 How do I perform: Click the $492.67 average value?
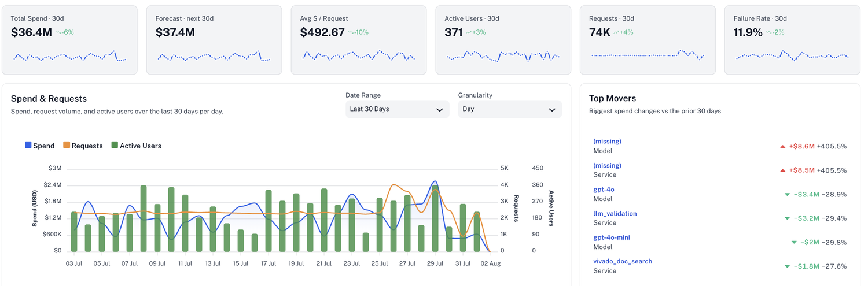coord(322,32)
